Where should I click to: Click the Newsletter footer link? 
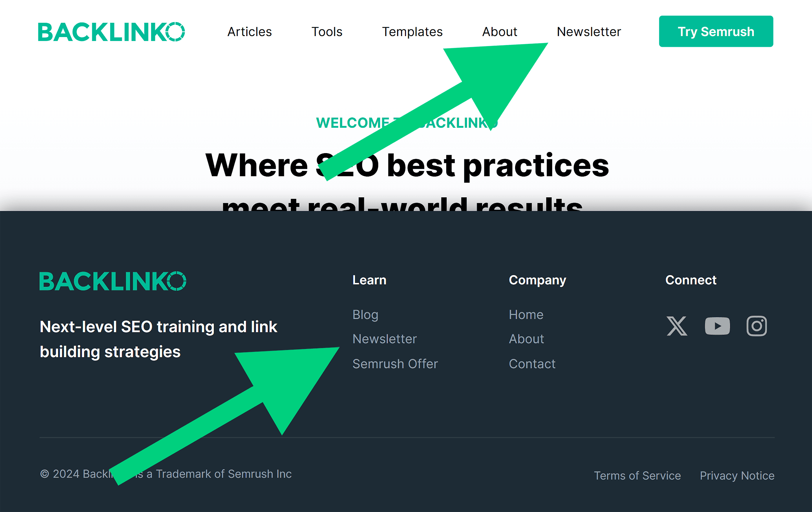pos(384,339)
